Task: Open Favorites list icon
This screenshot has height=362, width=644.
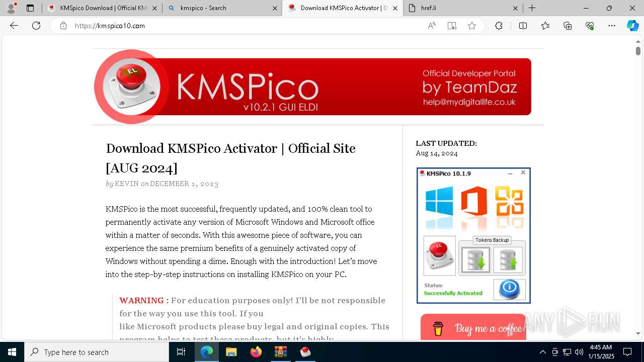Action: pyautogui.click(x=545, y=26)
